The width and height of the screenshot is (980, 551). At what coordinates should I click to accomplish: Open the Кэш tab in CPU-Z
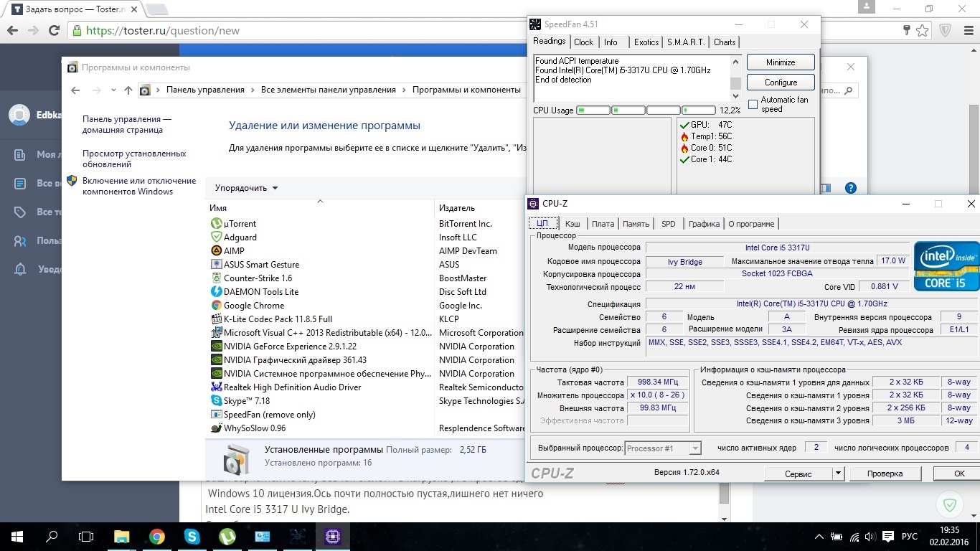[x=573, y=224]
